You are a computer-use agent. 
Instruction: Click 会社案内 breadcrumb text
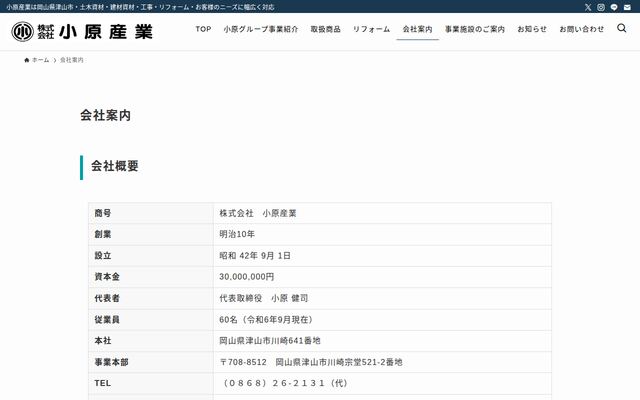pos(72,60)
